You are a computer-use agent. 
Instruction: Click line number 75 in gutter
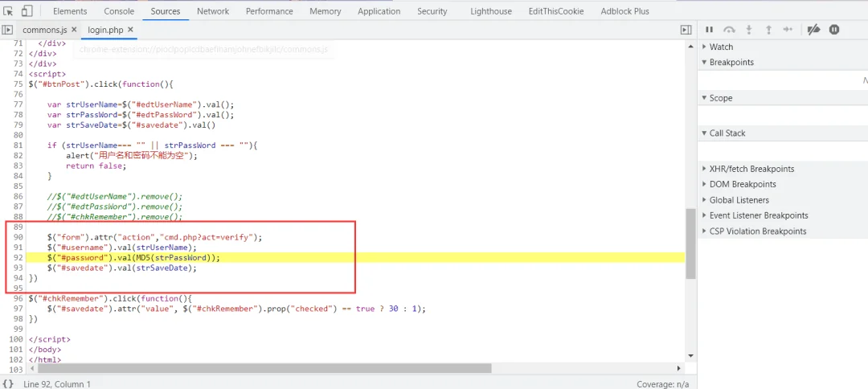18,84
